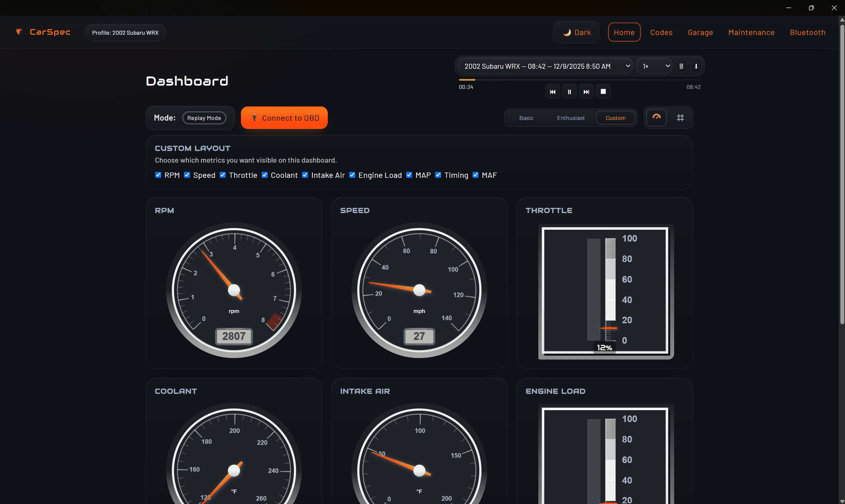Viewport: 845px width, 504px height.
Task: Select the Enthusiast dashboard layout
Action: 571,118
